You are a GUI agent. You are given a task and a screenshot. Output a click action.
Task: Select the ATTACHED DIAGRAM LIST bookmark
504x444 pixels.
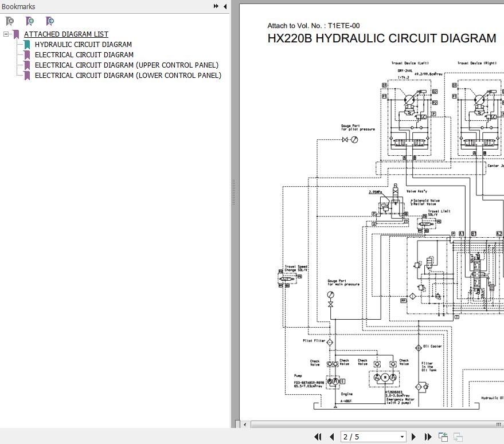[66, 34]
